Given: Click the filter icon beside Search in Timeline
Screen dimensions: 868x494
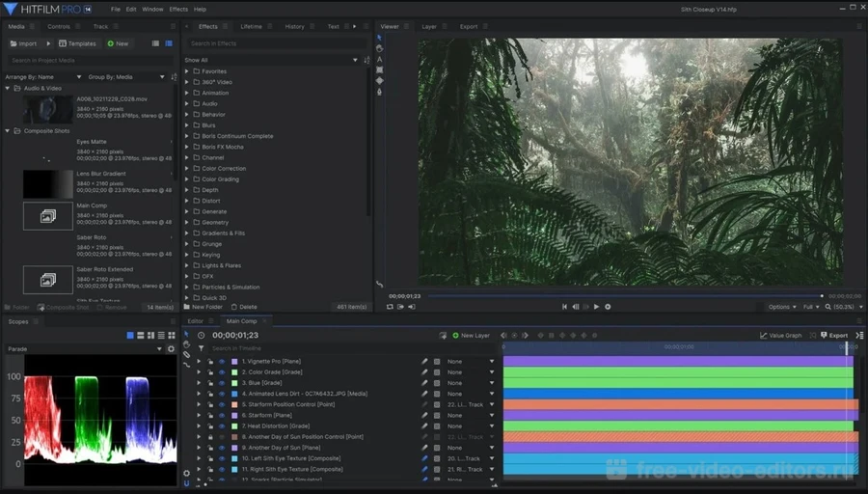Looking at the screenshot, I should (x=202, y=348).
